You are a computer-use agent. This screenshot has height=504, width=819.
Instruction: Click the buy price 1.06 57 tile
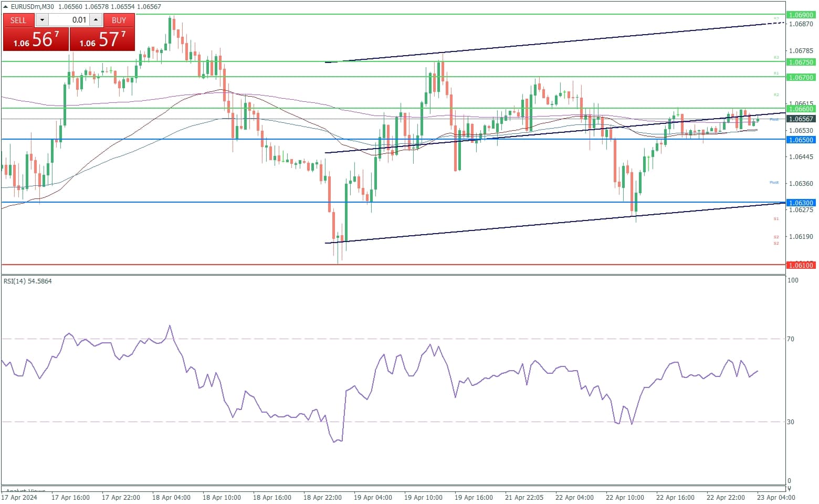click(102, 39)
